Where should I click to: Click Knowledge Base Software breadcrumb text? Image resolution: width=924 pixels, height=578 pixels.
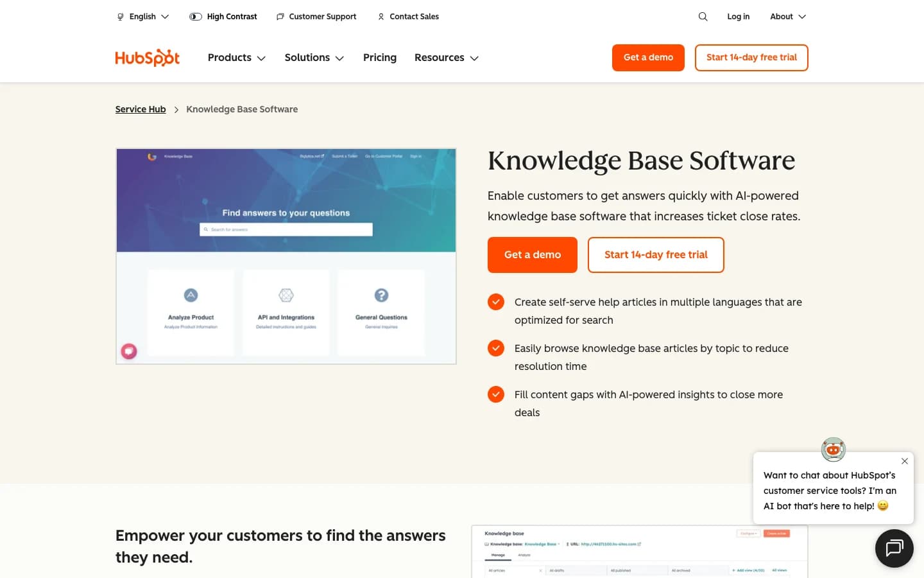point(242,109)
